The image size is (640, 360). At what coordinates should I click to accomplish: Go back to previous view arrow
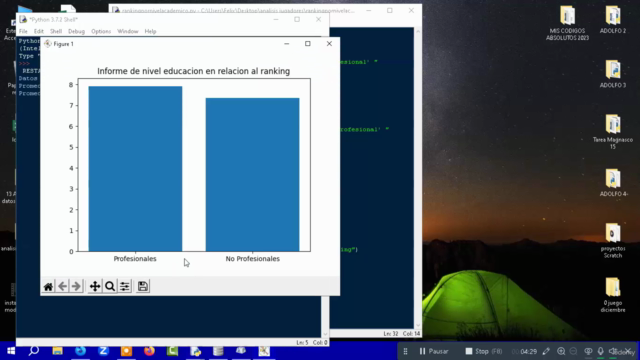tap(62, 287)
